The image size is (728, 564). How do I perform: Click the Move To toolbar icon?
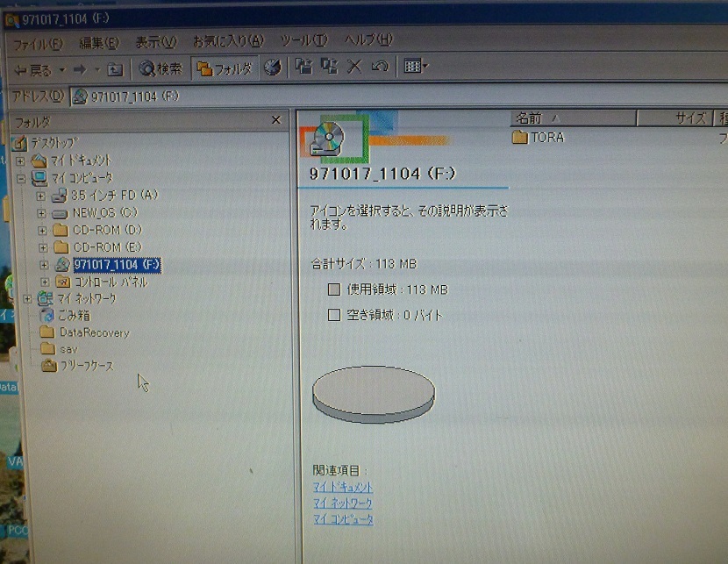[304, 67]
